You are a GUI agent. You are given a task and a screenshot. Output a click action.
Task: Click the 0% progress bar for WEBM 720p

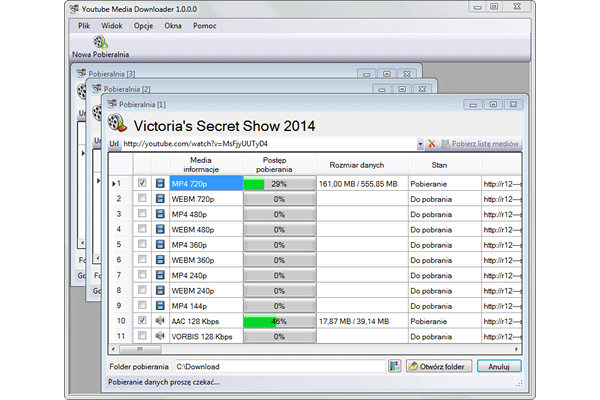click(280, 199)
